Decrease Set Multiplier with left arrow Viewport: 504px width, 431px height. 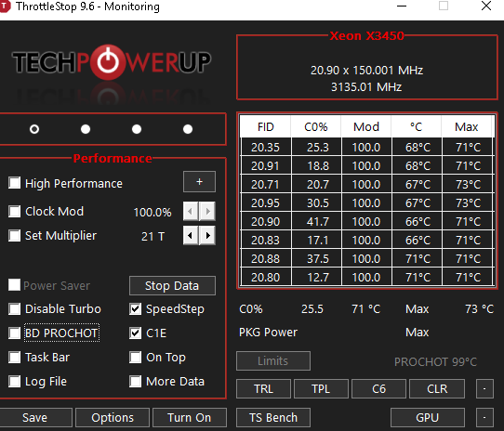click(191, 235)
